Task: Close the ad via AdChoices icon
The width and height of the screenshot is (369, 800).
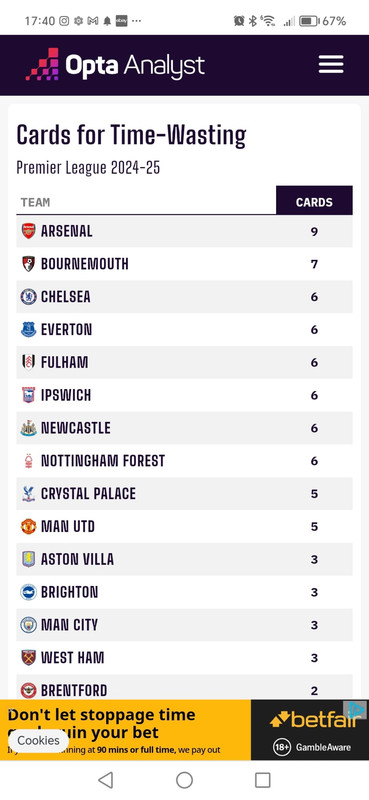Action: click(x=355, y=710)
